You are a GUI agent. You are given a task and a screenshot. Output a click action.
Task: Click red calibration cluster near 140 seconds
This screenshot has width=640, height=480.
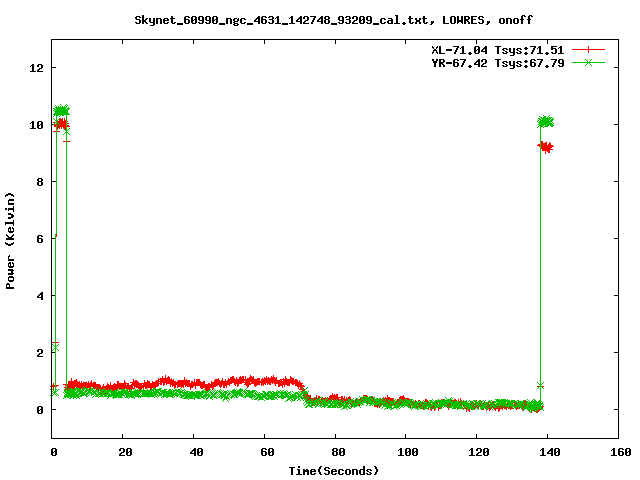(x=546, y=147)
